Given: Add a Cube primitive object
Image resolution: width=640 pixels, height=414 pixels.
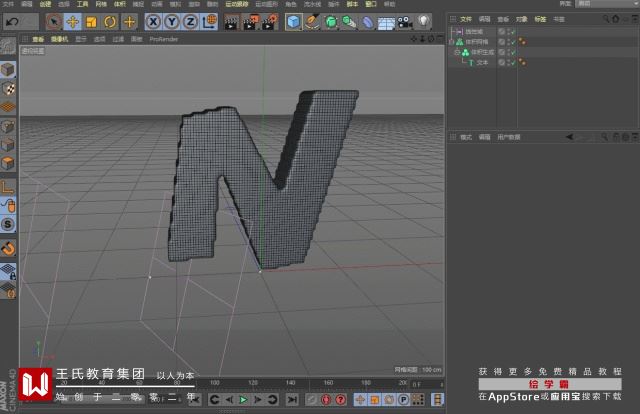Looking at the screenshot, I should 293,22.
